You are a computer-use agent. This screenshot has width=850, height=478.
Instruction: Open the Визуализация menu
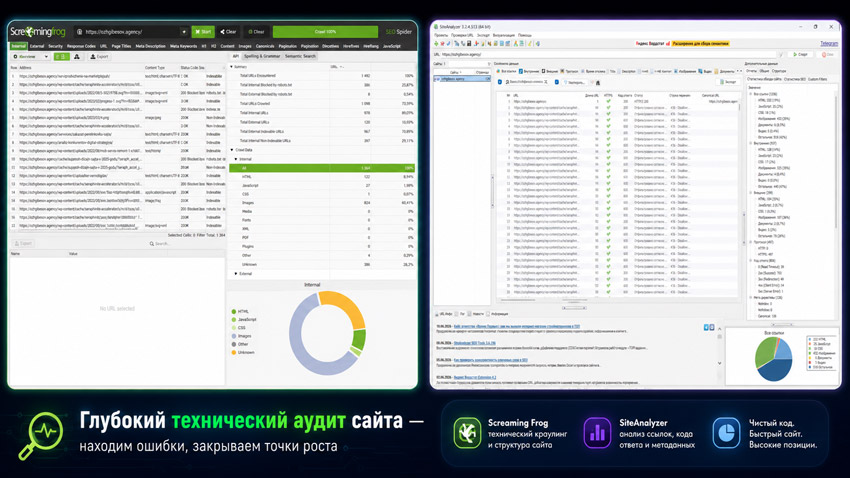pos(504,35)
